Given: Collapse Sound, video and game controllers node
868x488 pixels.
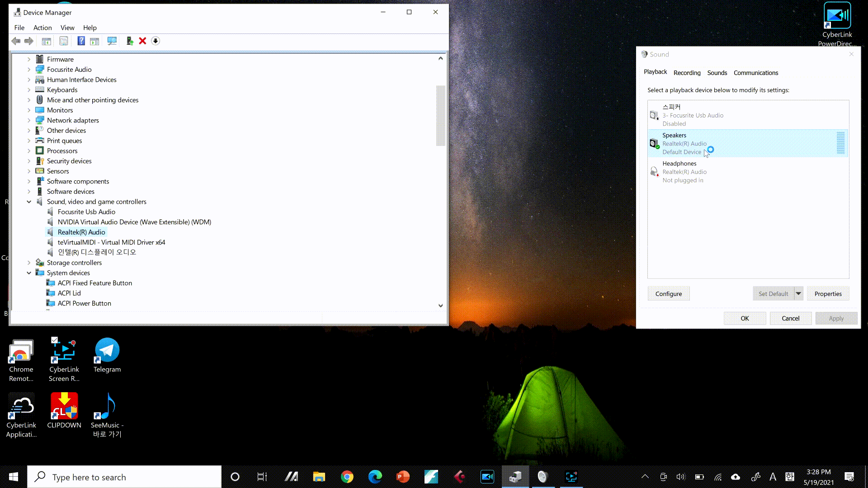Looking at the screenshot, I should (29, 202).
